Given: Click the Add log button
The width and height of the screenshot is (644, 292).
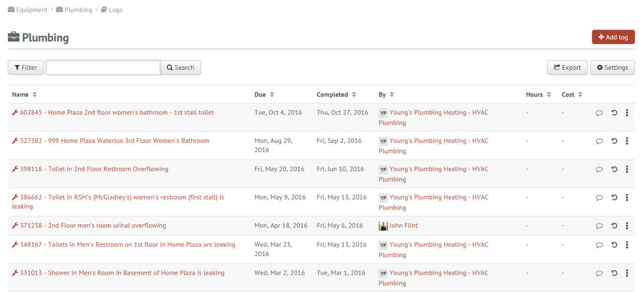Looking at the screenshot, I should click(613, 37).
